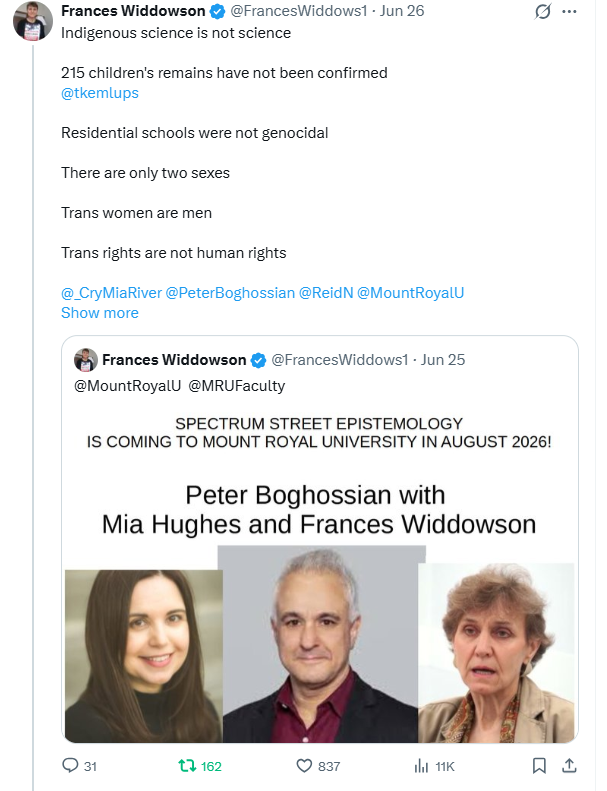Viewport: 607px width, 791px height.
Task: Open Frances Widdowson profile avatar
Action: pos(33,21)
